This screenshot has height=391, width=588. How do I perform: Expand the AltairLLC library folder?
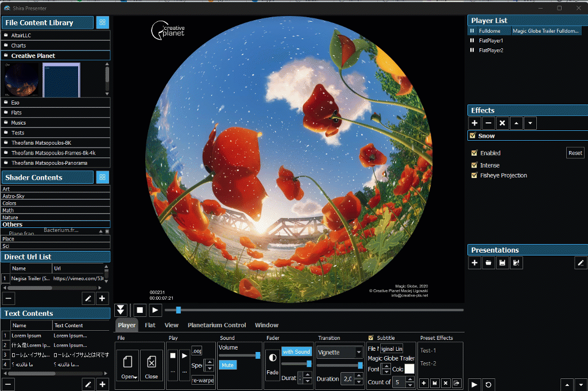(56, 35)
